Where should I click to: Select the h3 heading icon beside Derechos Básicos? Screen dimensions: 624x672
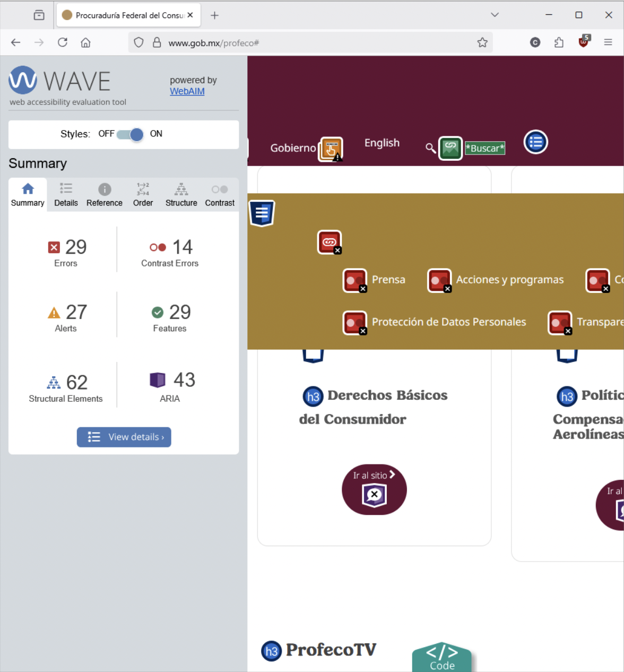(313, 397)
